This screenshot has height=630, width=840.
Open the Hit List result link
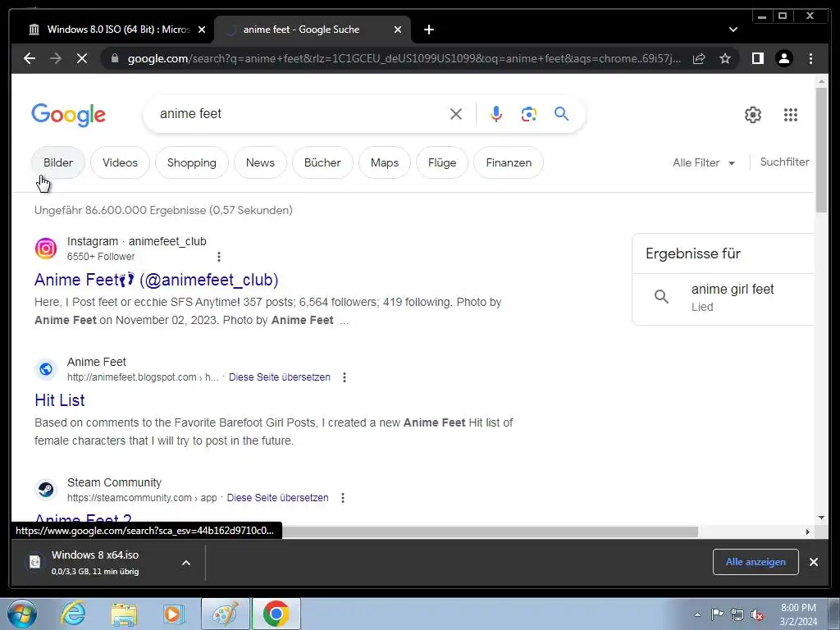tap(59, 400)
